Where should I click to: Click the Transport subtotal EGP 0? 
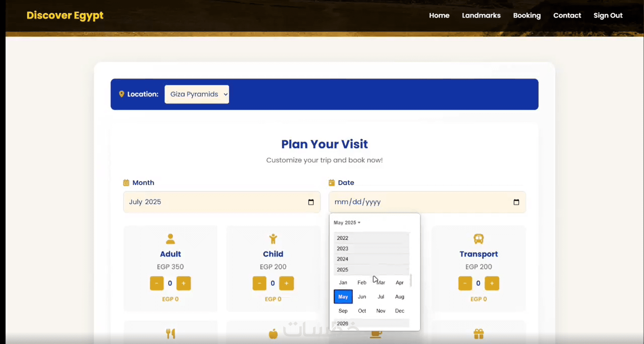pyautogui.click(x=479, y=299)
